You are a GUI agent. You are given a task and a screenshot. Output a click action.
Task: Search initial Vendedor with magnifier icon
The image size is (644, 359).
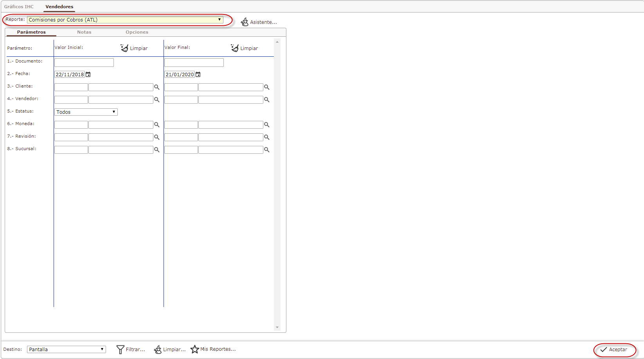click(x=157, y=100)
